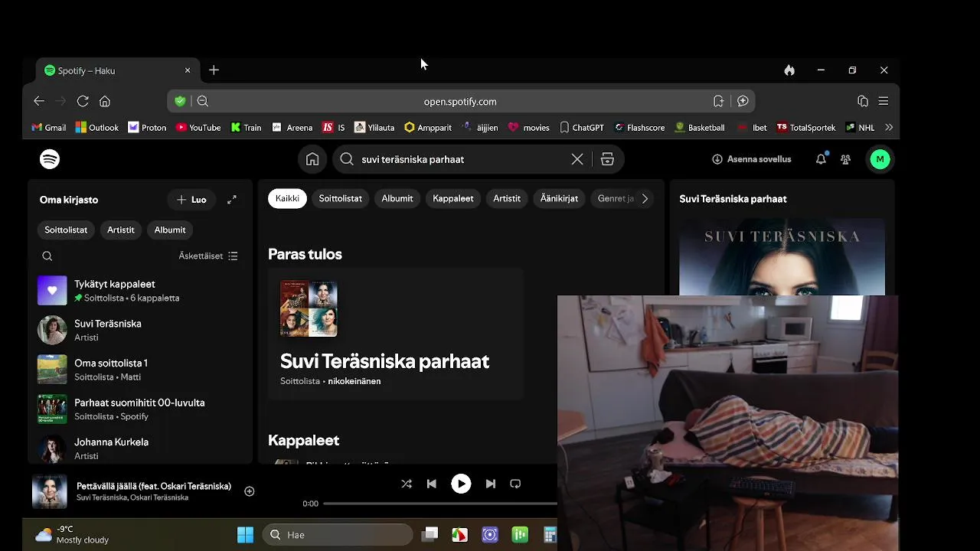This screenshot has width=980, height=551.
Task: Click the browser address bar
Action: [x=460, y=101]
